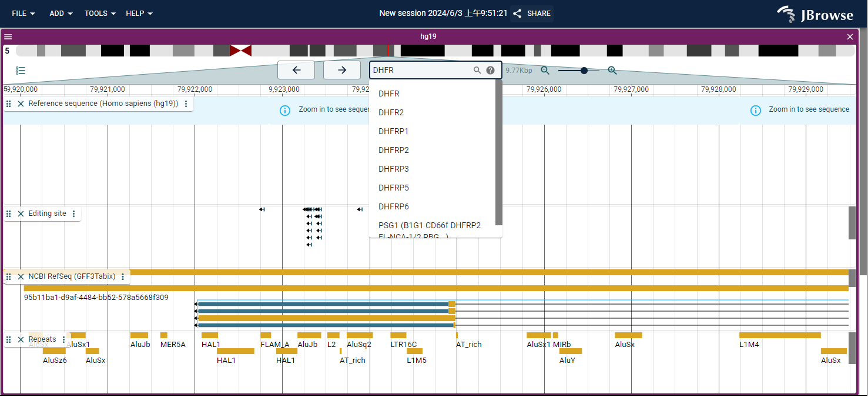Click the AluSq2 repeat feature
This screenshot has width=868, height=397.
pyautogui.click(x=360, y=335)
